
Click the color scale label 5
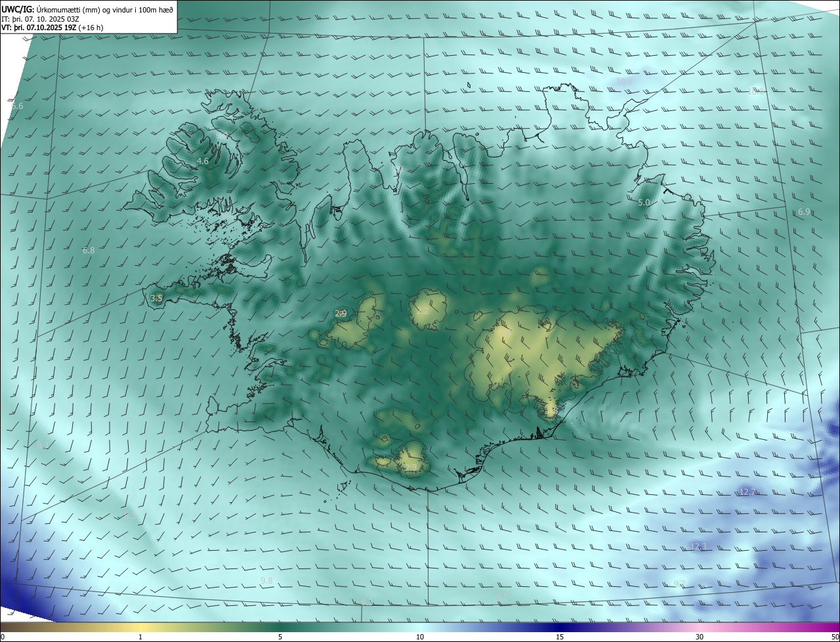point(280,637)
